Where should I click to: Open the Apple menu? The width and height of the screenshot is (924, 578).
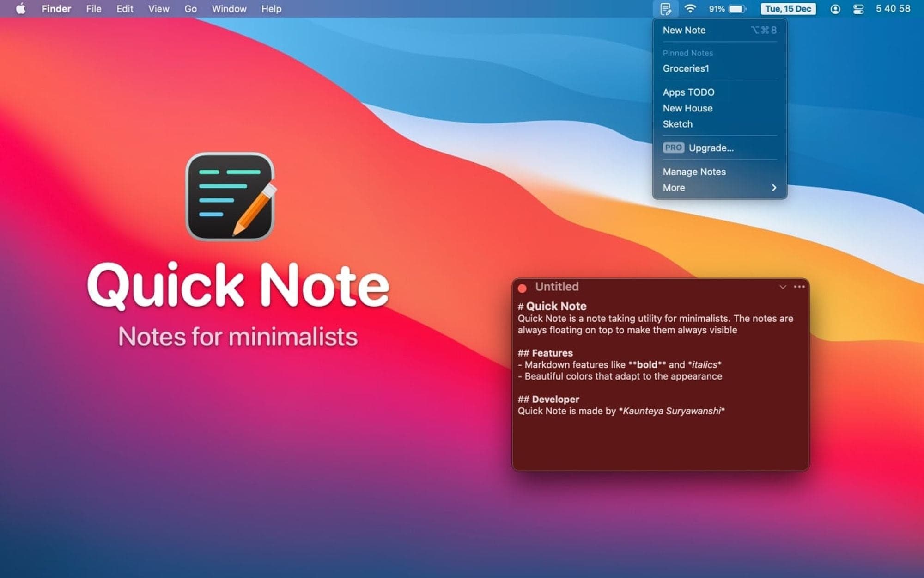coord(21,9)
